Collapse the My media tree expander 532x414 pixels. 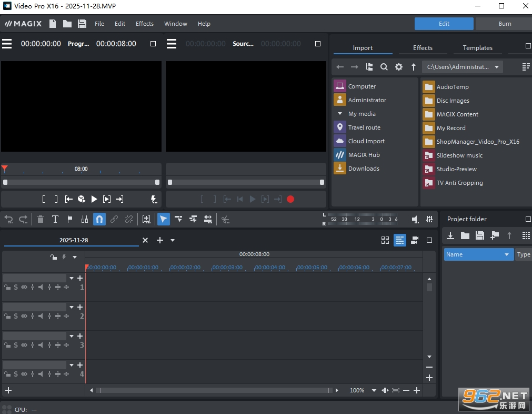[339, 113]
